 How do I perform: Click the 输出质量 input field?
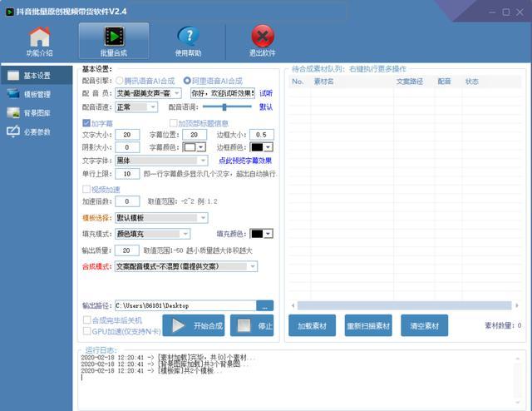click(x=126, y=250)
